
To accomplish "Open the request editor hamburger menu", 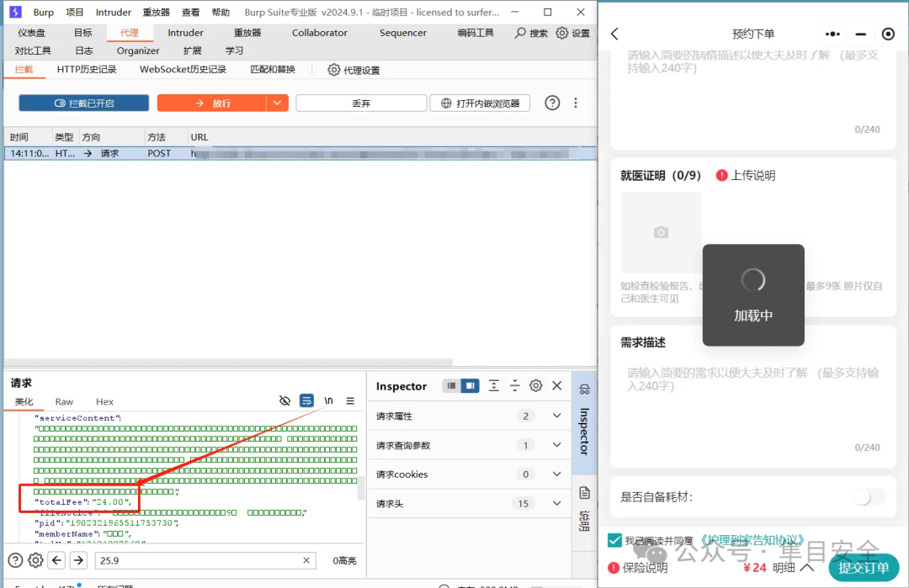I will (350, 401).
